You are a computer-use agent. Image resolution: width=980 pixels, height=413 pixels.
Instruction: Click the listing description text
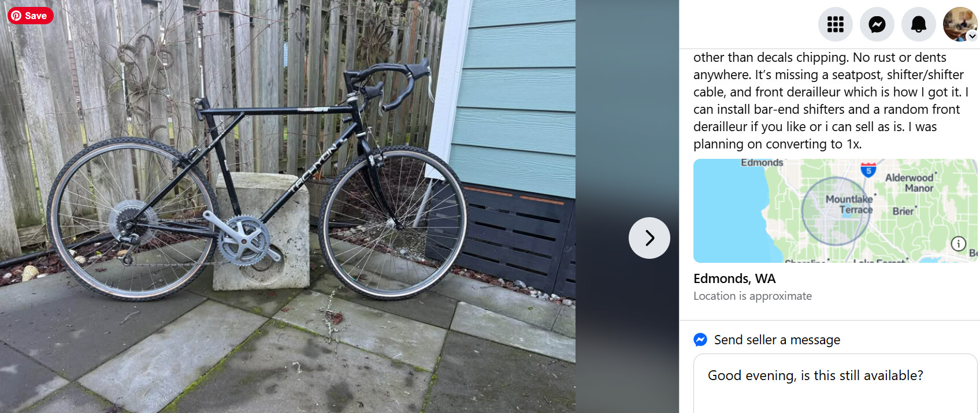click(831, 101)
